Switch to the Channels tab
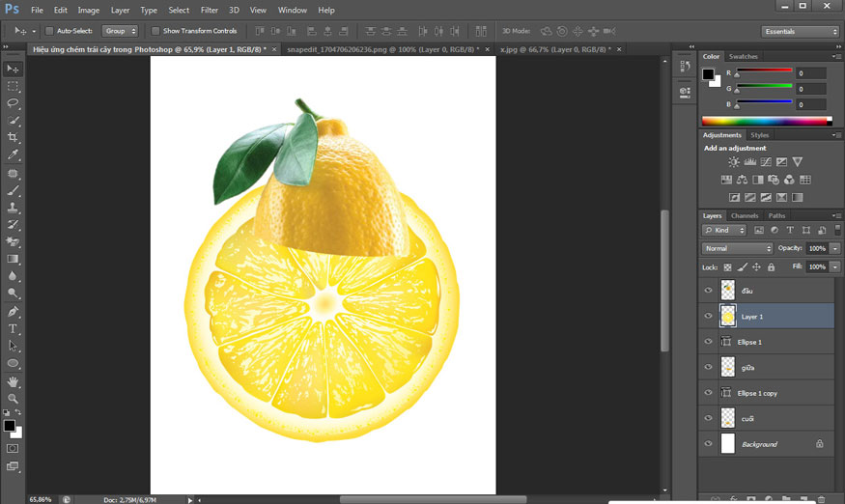This screenshot has height=504, width=845. coord(745,215)
